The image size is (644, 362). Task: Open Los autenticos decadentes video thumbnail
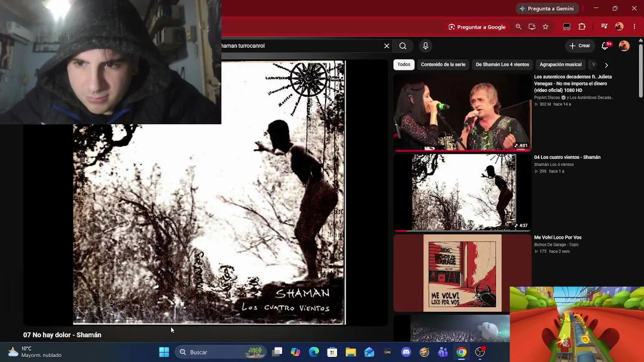[462, 112]
